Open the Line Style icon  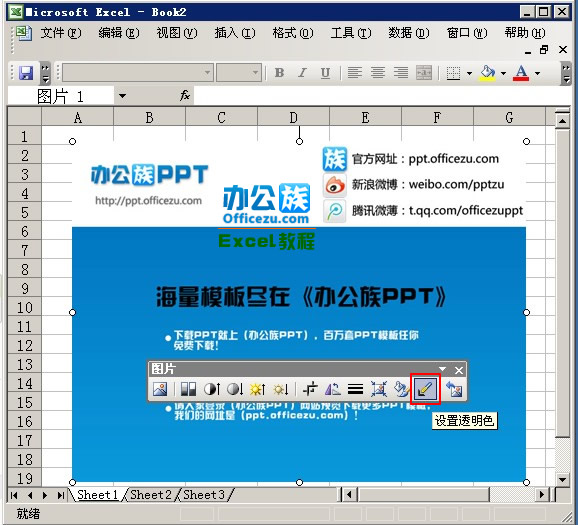(x=355, y=389)
